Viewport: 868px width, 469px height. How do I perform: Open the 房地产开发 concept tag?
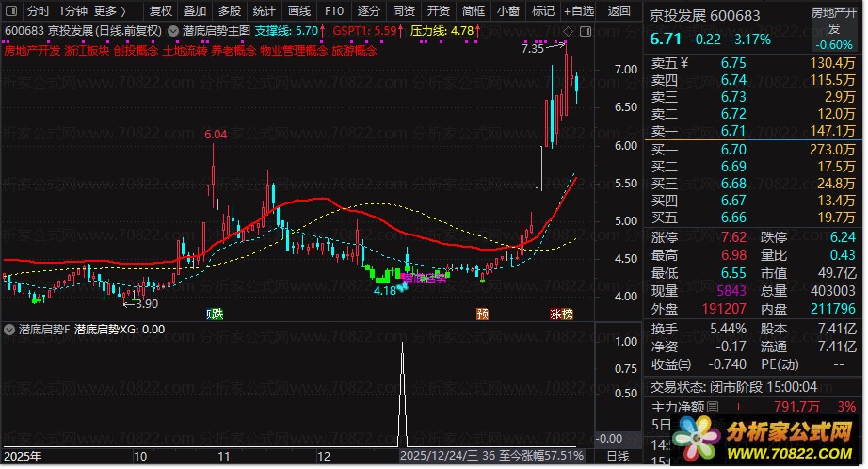[32, 51]
